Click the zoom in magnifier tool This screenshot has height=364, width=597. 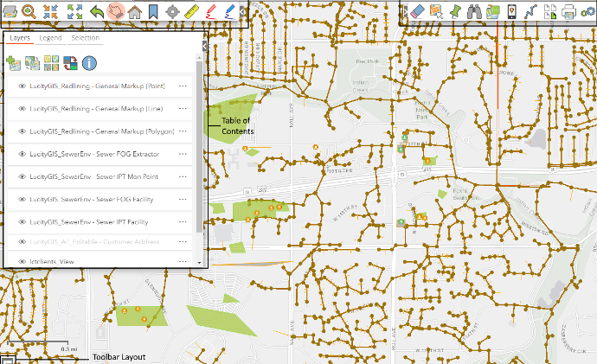point(29,11)
